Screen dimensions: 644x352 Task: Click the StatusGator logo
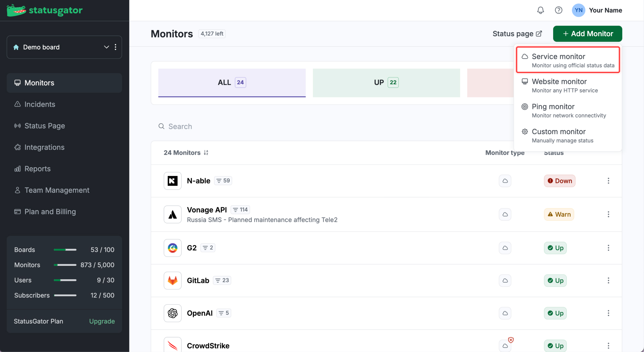[x=45, y=10]
